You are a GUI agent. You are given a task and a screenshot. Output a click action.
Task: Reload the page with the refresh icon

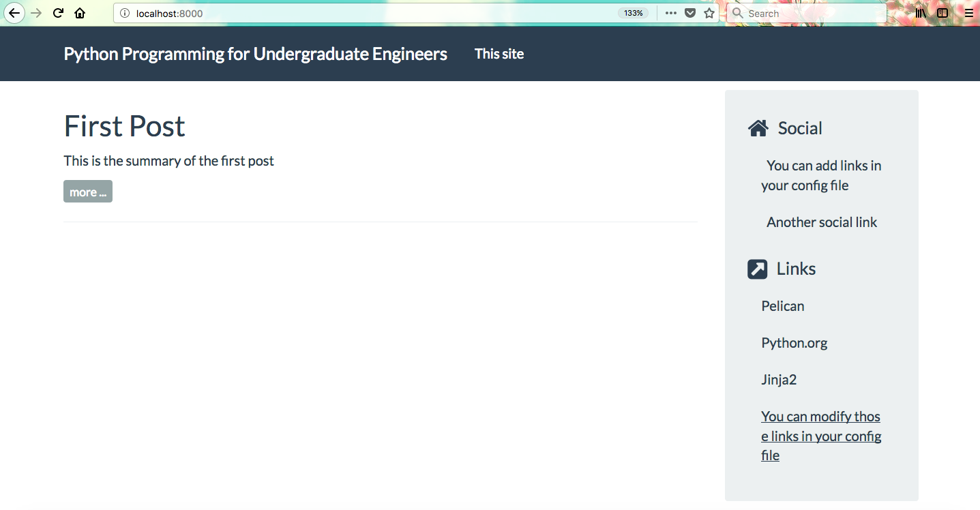click(x=59, y=13)
